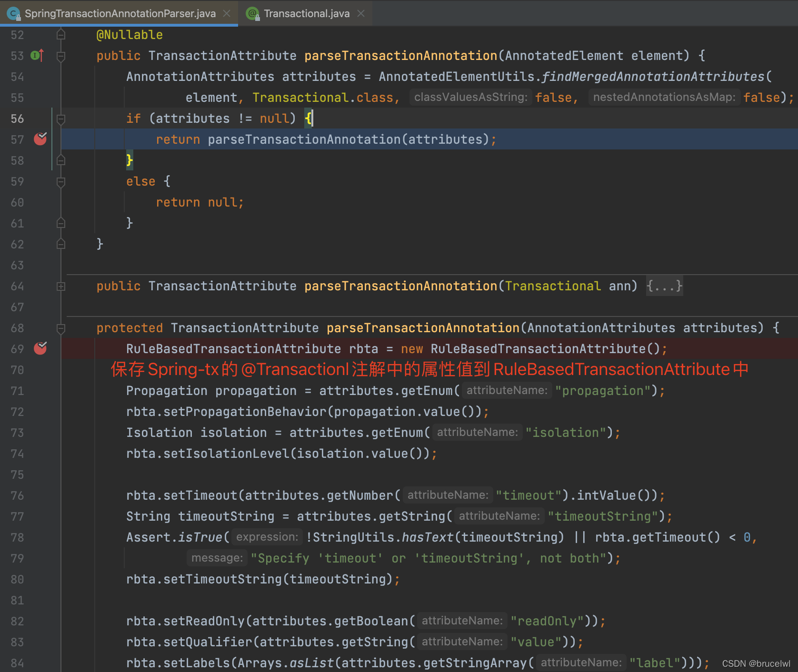
Task: Collapse the method fold at line 68
Action: pos(61,328)
